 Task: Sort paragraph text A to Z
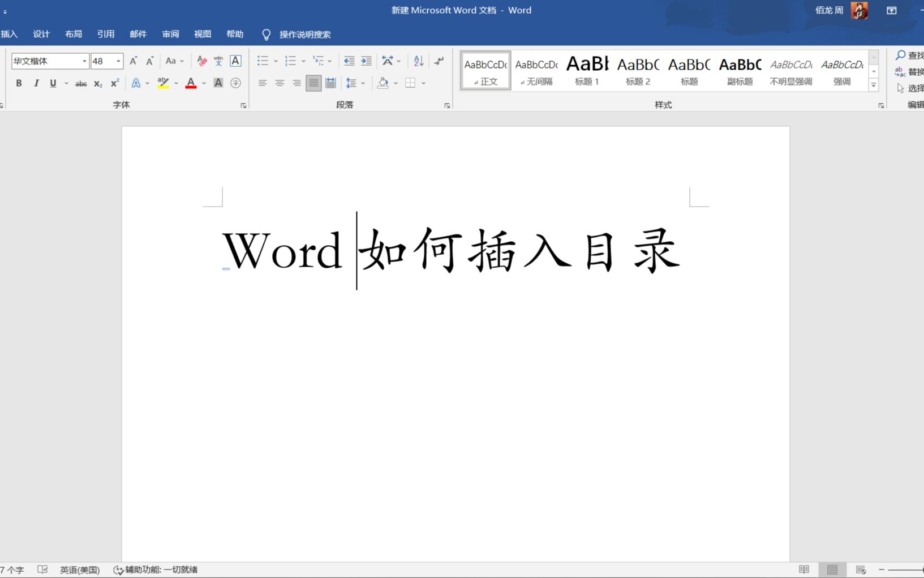coord(419,61)
